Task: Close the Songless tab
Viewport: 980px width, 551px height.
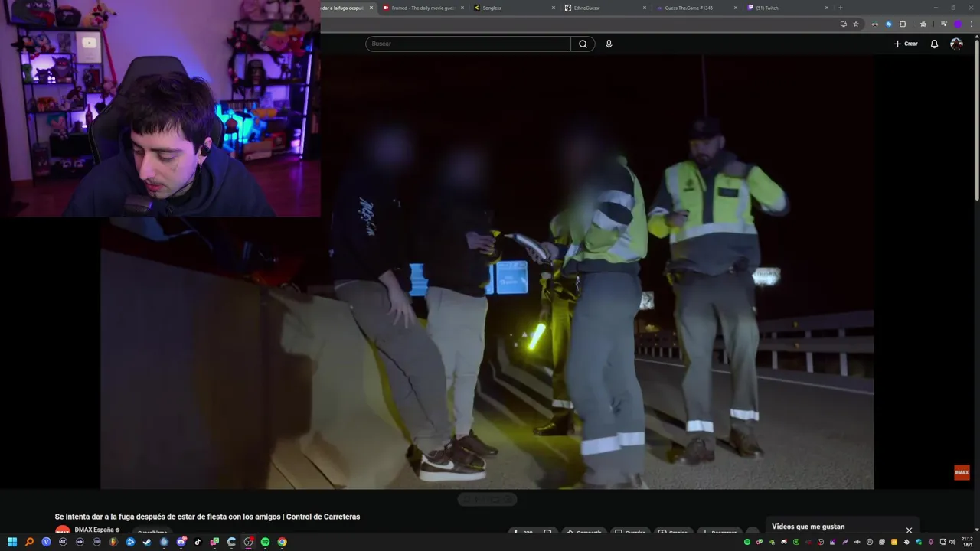Action: 553,8
